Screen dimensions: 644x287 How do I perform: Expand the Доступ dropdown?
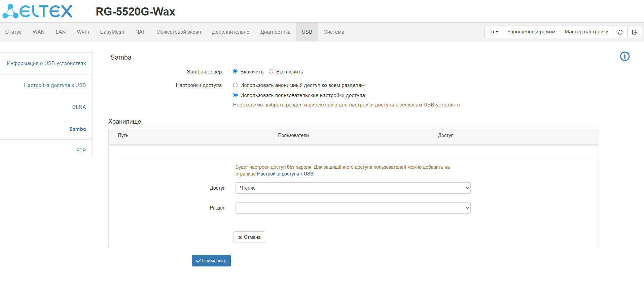click(x=353, y=188)
